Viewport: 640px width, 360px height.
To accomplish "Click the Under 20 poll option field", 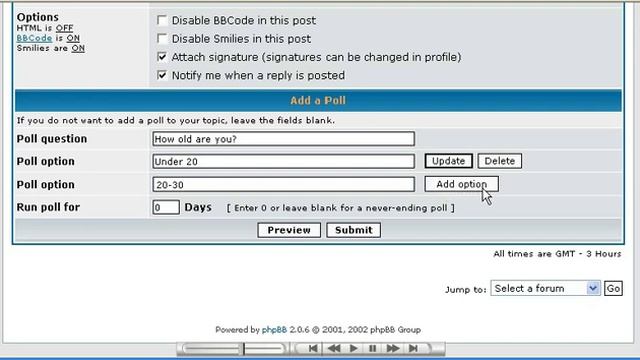I will click(284, 161).
